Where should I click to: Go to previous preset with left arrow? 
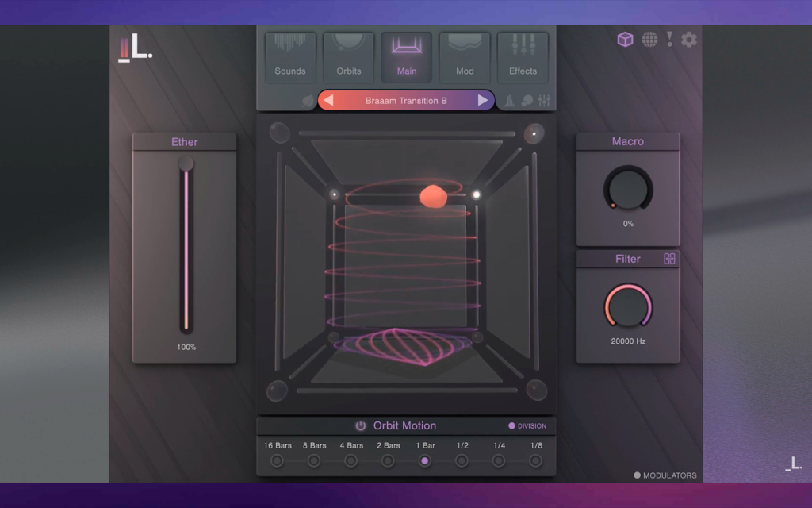pos(328,100)
